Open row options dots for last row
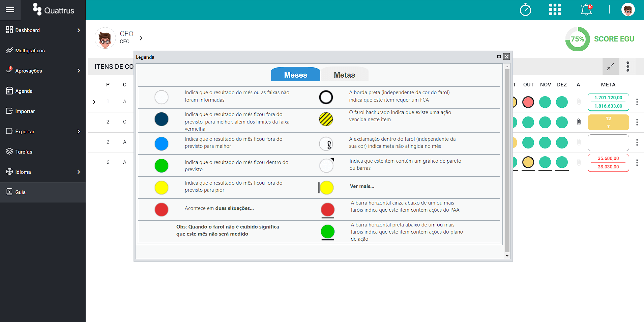Screen dimensions: 644x322 click(637, 163)
